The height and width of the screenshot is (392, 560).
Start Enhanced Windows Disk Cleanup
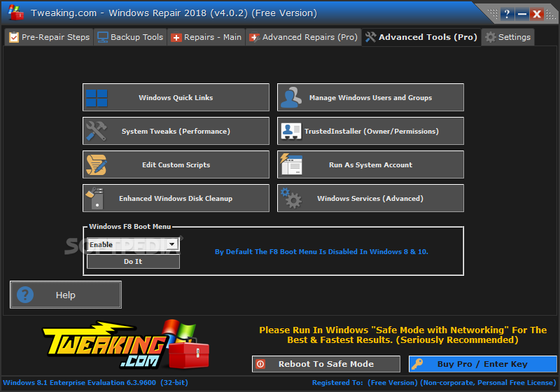tap(176, 198)
